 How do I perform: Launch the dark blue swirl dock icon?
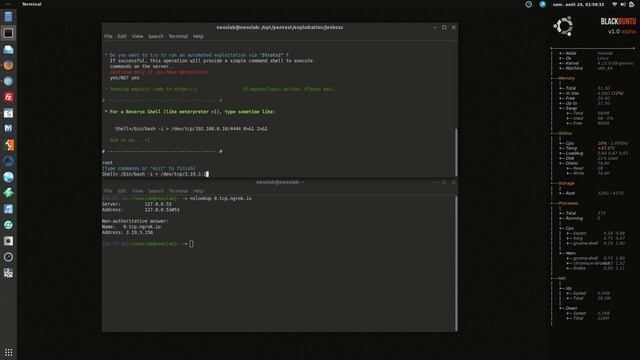8,161
